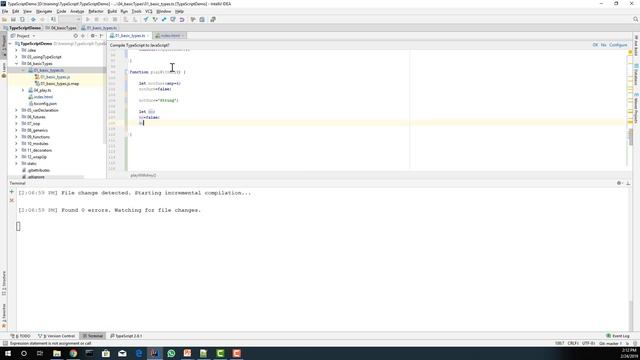Open the Event Log

(x=618, y=336)
